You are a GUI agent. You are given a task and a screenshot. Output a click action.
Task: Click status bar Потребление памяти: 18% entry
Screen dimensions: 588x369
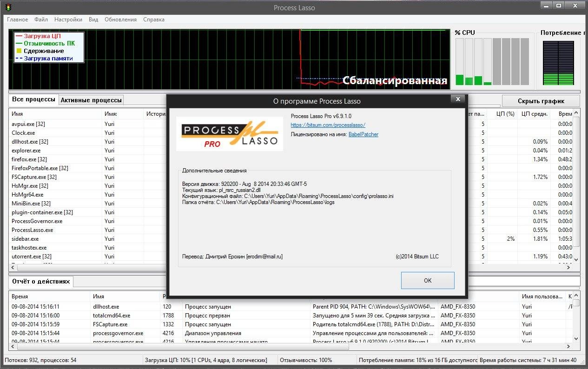[418, 360]
